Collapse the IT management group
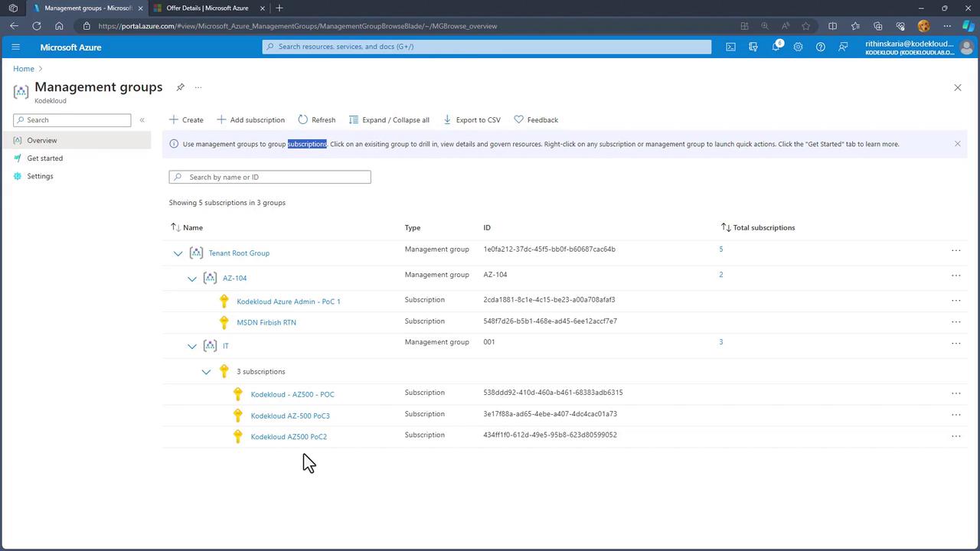This screenshot has height=551, width=980. [192, 346]
